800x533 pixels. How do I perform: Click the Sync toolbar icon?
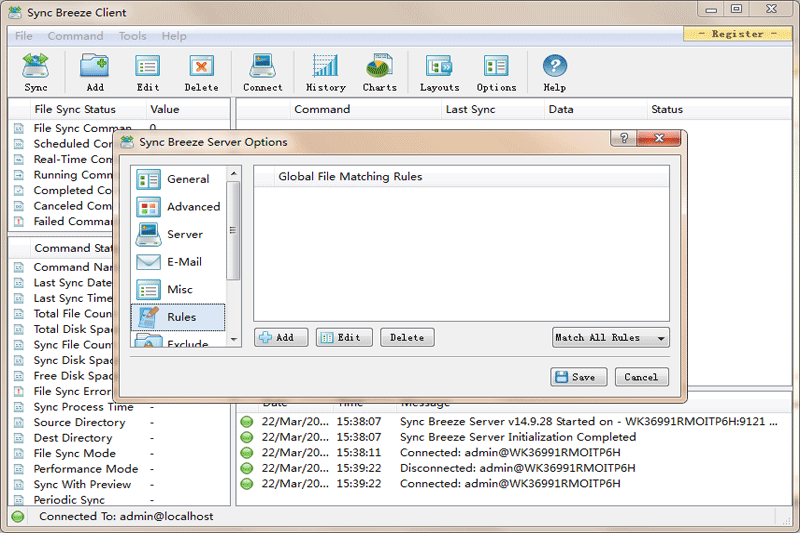[36, 72]
